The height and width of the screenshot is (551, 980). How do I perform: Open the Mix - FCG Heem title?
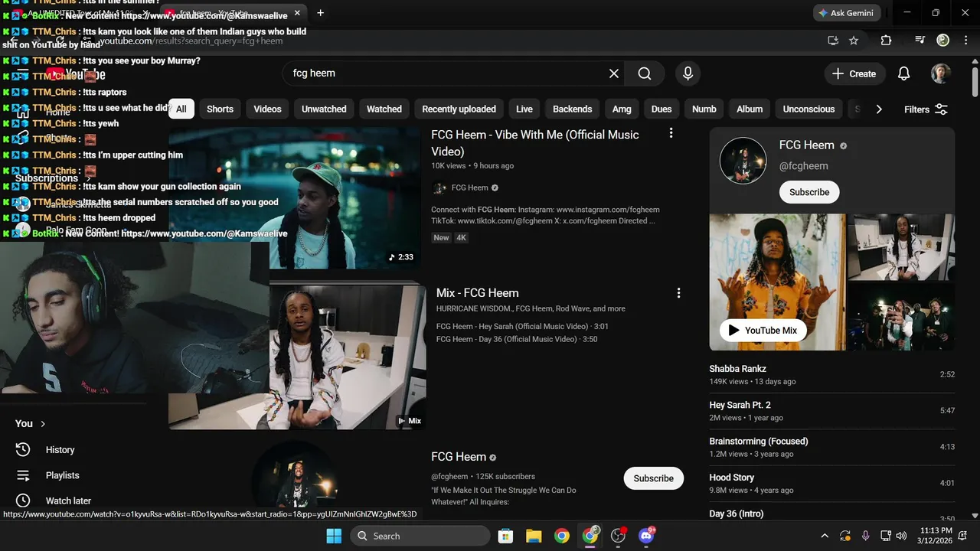tap(477, 293)
